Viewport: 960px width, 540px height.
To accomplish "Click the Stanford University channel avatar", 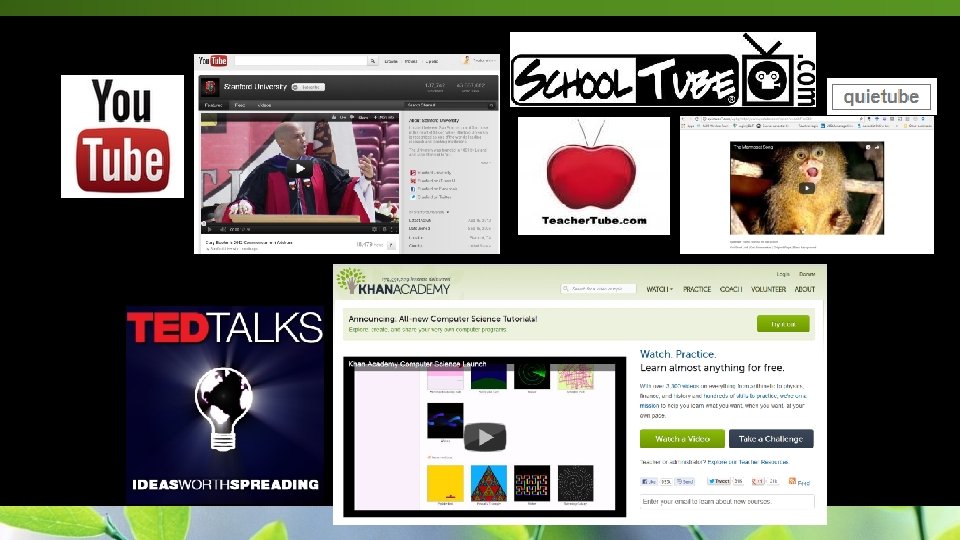I will click(210, 87).
